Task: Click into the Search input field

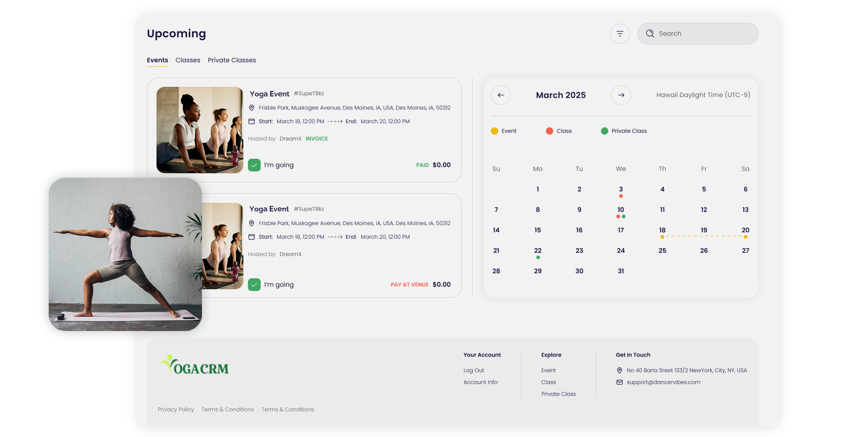Action: click(x=705, y=34)
